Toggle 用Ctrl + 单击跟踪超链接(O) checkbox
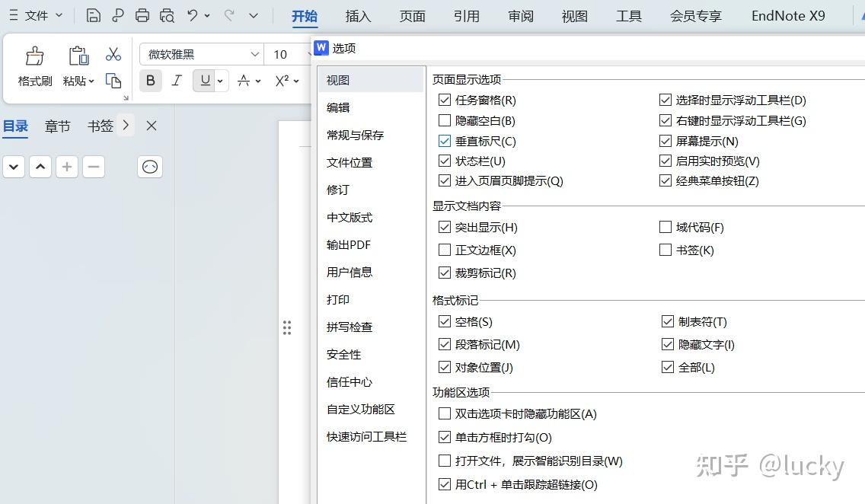 (x=445, y=484)
